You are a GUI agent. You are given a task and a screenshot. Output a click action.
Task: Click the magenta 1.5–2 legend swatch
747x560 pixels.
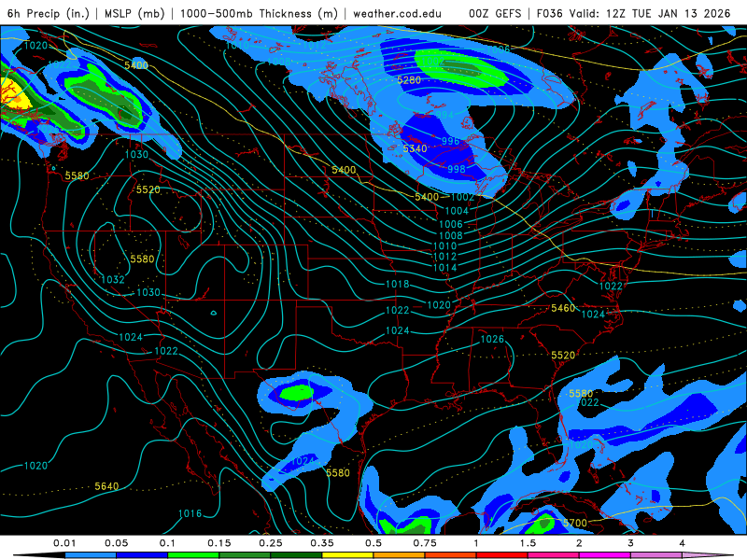pyautogui.click(x=554, y=555)
